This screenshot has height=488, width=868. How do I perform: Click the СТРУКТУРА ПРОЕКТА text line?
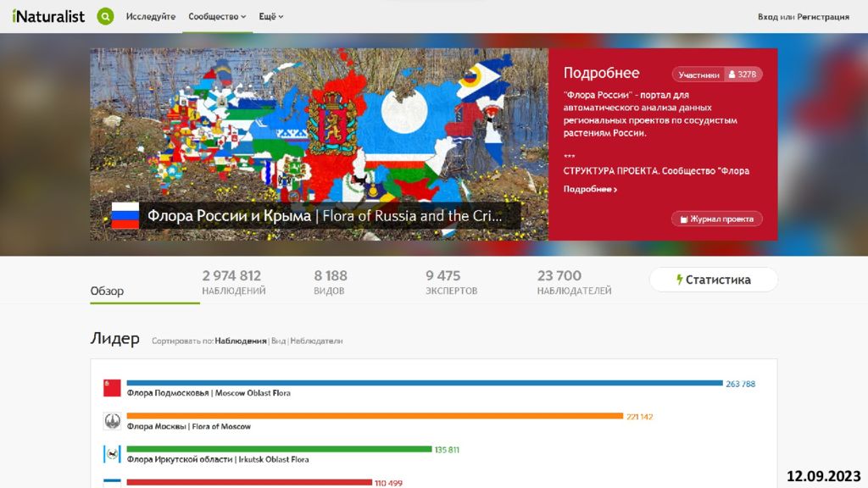point(656,171)
